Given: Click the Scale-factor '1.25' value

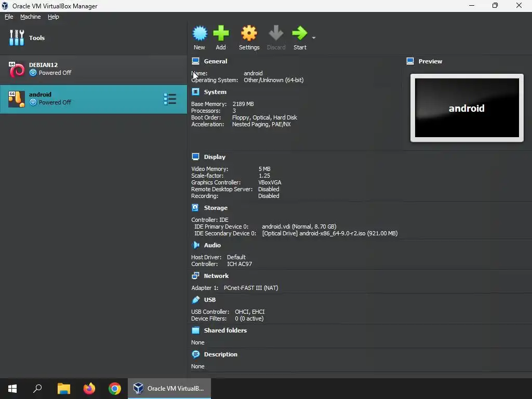Looking at the screenshot, I should click(x=264, y=176).
